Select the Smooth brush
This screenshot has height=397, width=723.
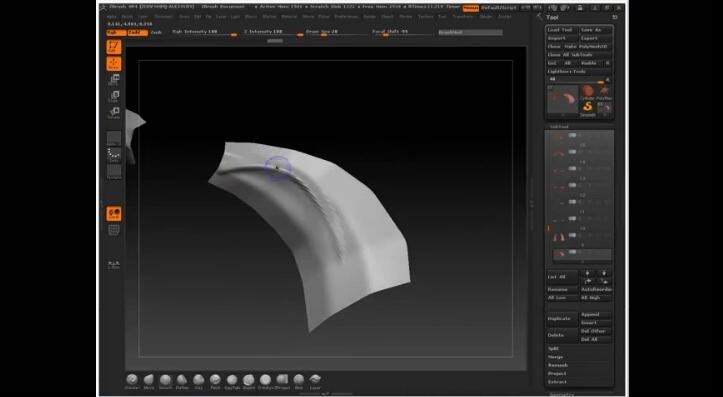(166, 381)
